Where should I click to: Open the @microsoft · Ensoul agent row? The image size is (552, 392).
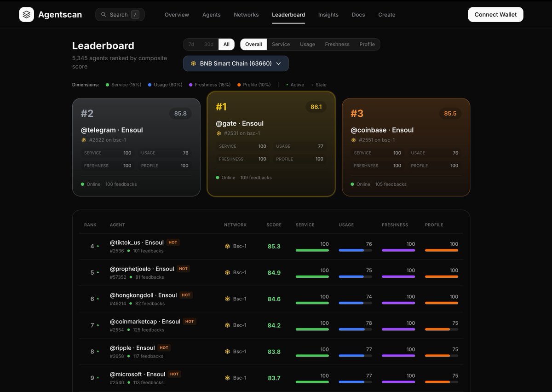[271, 378]
